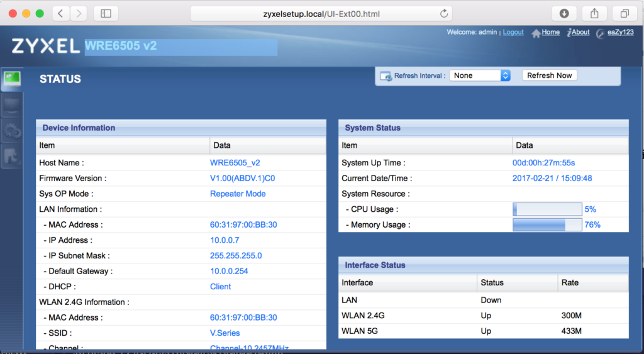
Task: Click the Safari share icon
Action: 594,13
